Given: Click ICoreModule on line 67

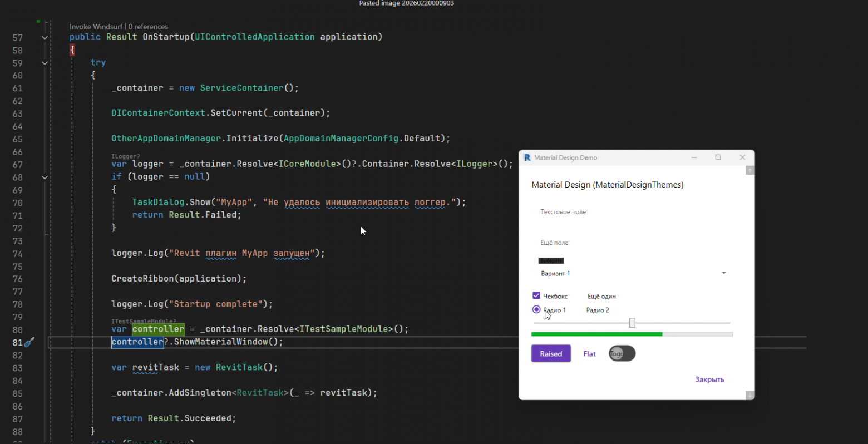Looking at the screenshot, I should click(307, 164).
